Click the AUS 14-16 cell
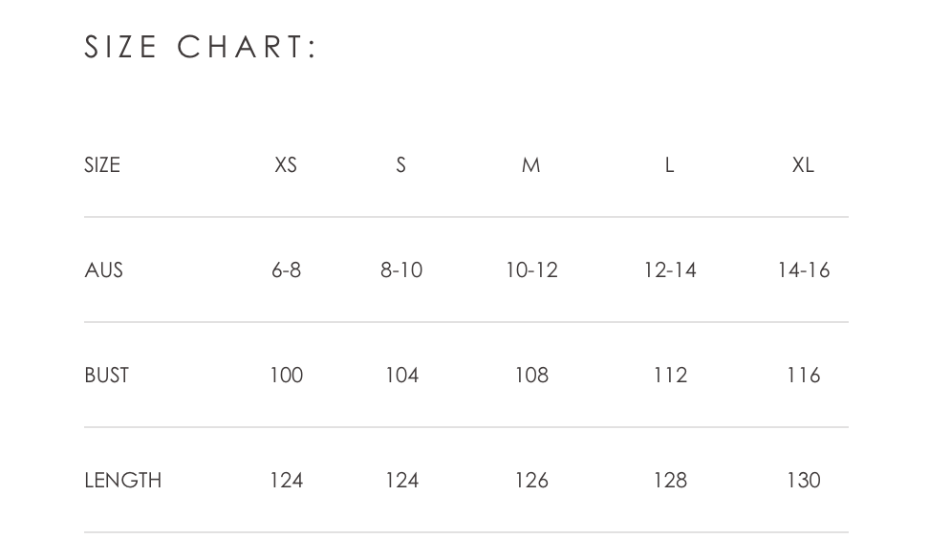This screenshot has width=929, height=560. point(804,270)
